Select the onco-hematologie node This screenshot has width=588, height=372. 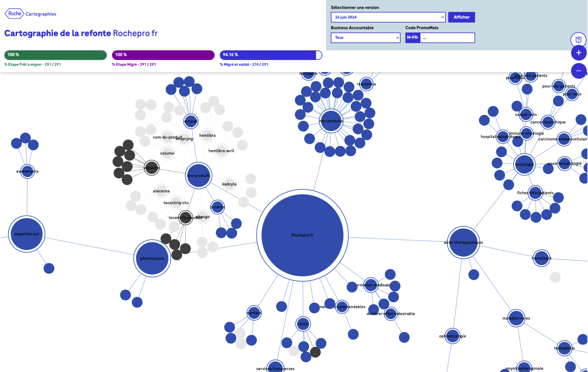pyautogui.click(x=565, y=163)
